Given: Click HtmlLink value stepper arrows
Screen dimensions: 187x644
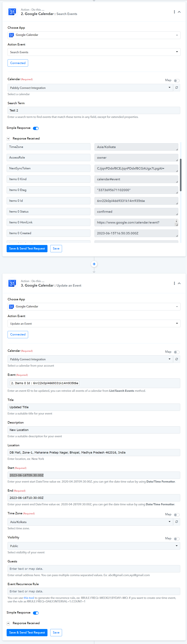Looking at the screenshot, I should coord(176,221).
